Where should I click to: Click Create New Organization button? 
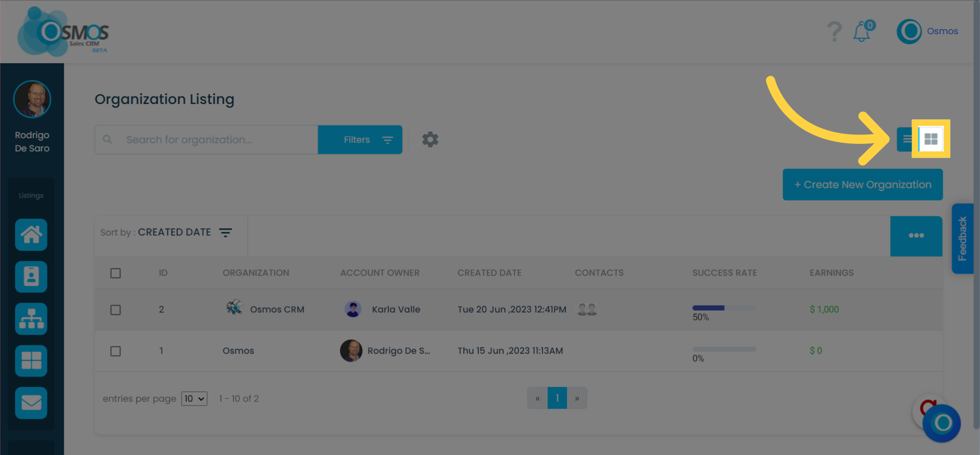coord(863,185)
